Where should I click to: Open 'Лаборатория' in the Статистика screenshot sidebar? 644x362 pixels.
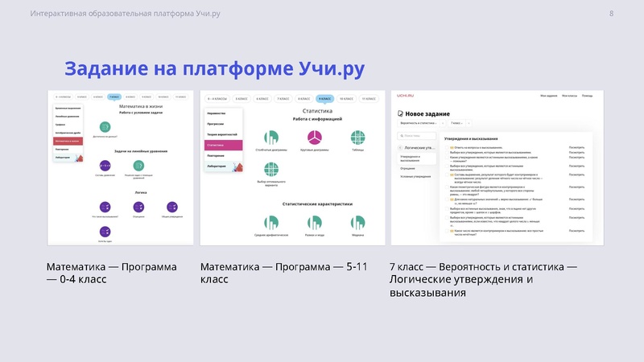point(224,167)
